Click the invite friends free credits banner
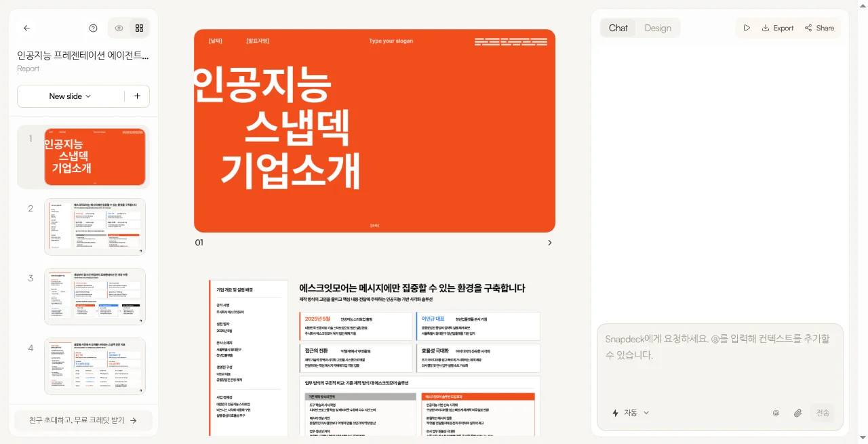Image resolution: width=868 pixels, height=444 pixels. (83, 420)
